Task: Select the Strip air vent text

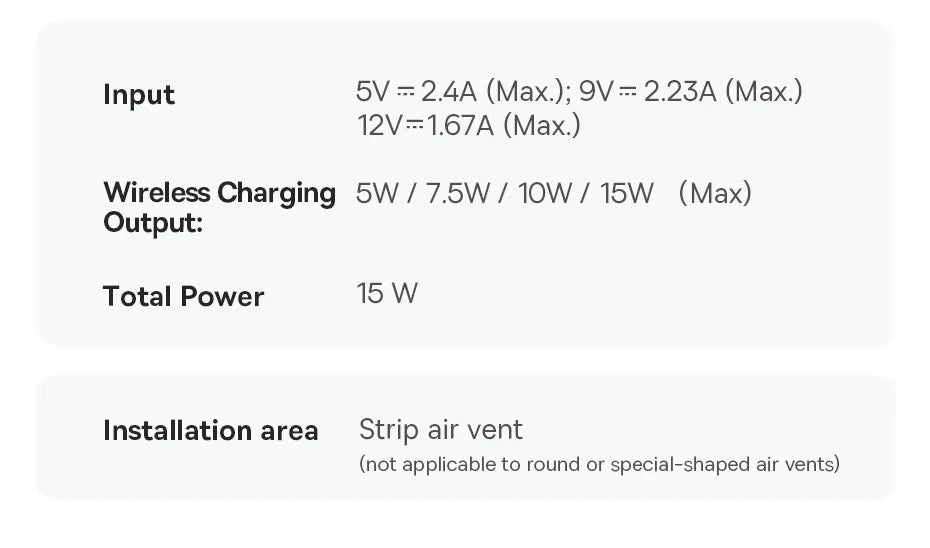Action: 440,430
